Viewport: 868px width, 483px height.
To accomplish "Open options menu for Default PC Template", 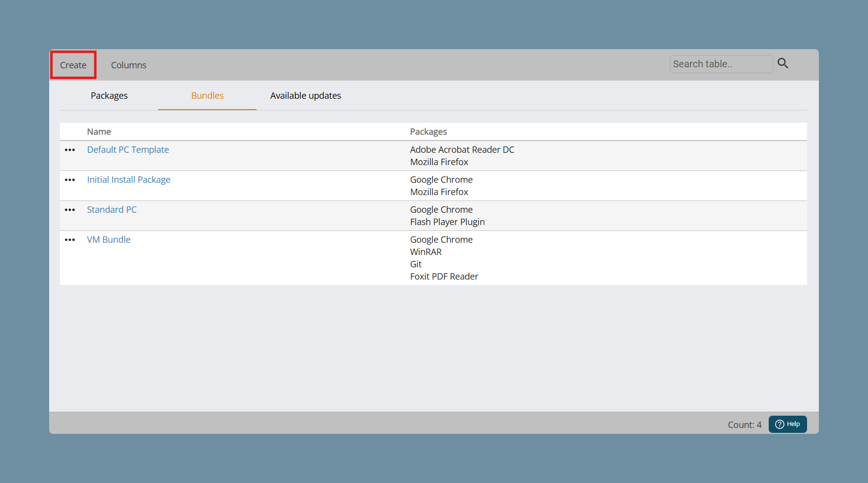I will tap(70, 150).
